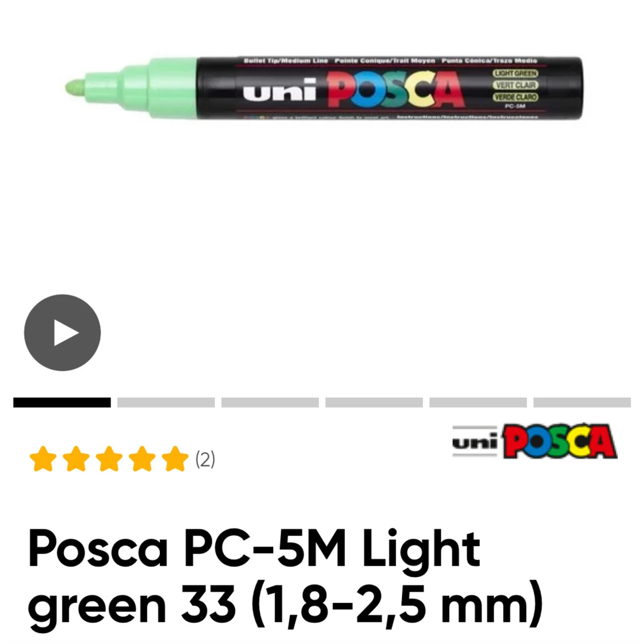Image resolution: width=644 pixels, height=644 pixels.
Task: Click the fourth rating star
Action: (142, 459)
